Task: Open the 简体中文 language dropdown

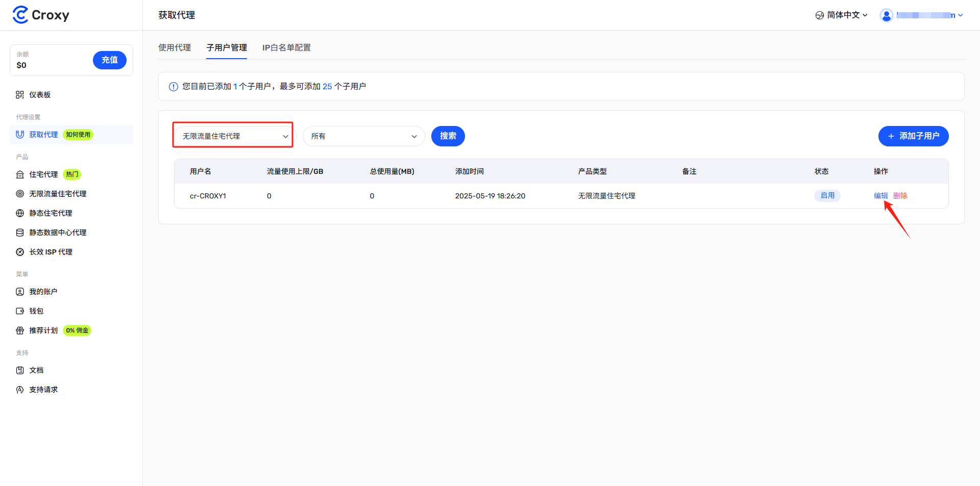Action: 841,15
